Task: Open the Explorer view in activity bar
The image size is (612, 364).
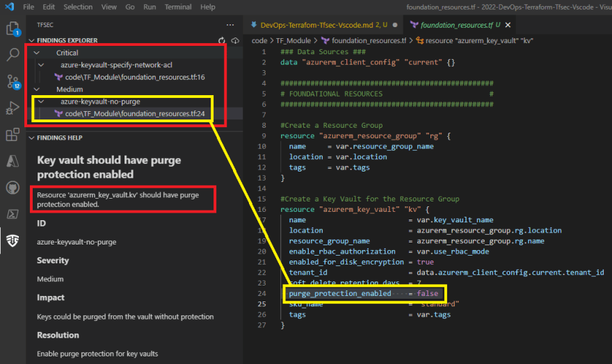Action: point(13,28)
